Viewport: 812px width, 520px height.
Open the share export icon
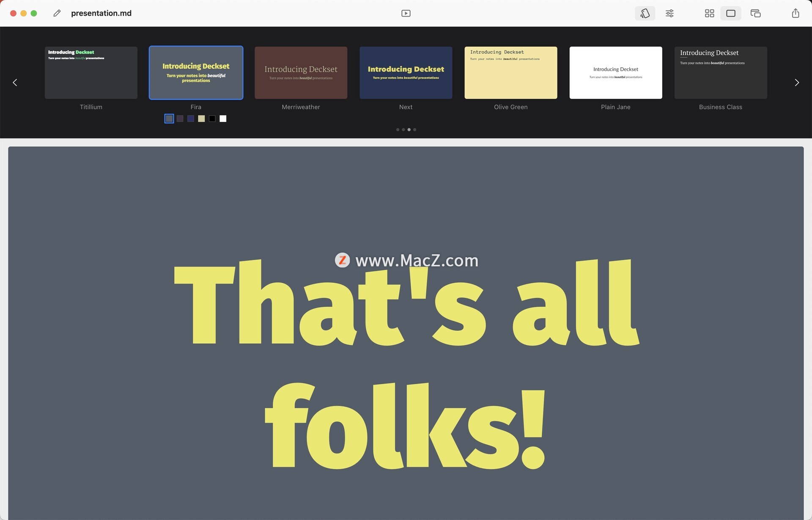[796, 13]
